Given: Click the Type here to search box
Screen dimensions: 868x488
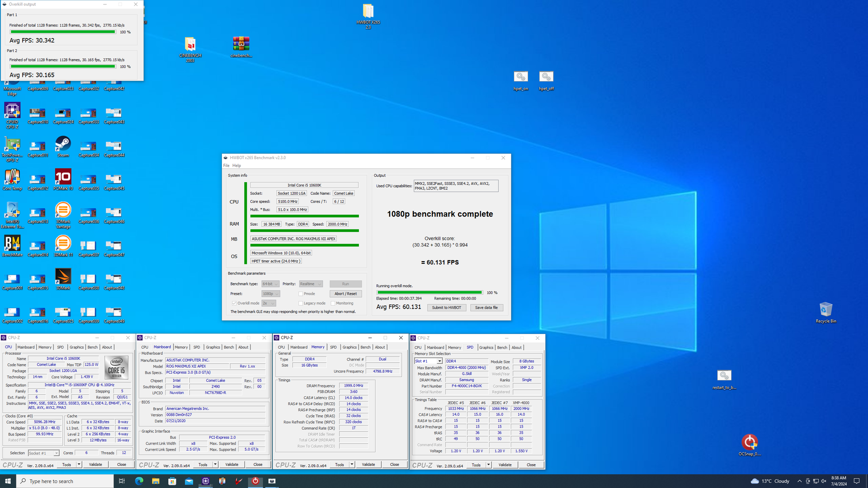Looking at the screenshot, I should tap(65, 481).
